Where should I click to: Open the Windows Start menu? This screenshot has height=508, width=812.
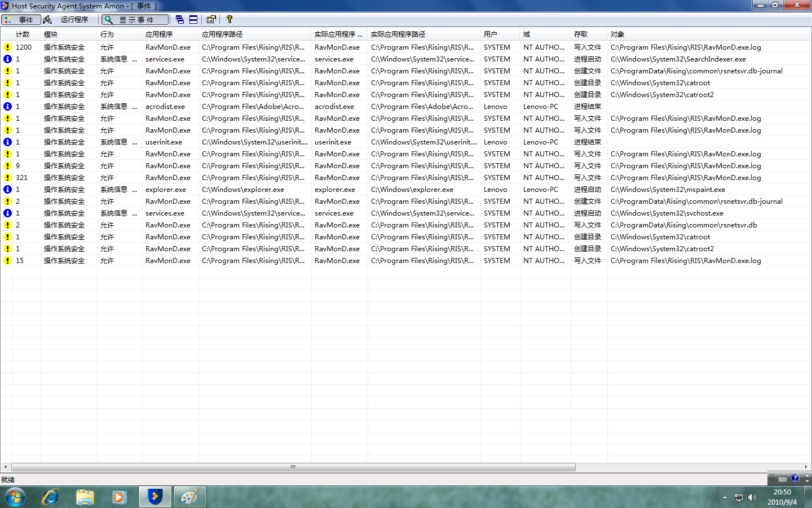[x=15, y=497]
